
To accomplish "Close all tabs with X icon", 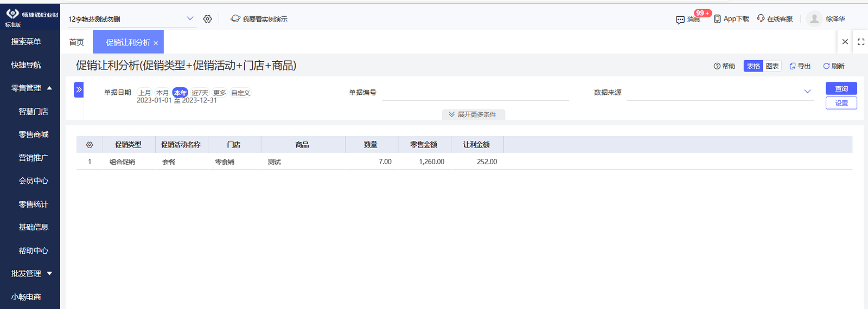I will pos(845,42).
